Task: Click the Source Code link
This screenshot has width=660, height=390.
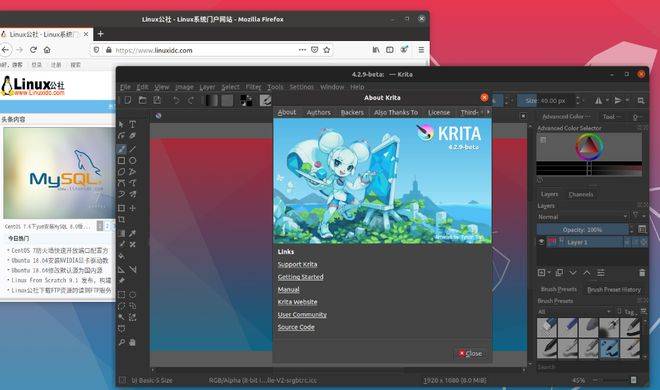Action: [x=296, y=327]
